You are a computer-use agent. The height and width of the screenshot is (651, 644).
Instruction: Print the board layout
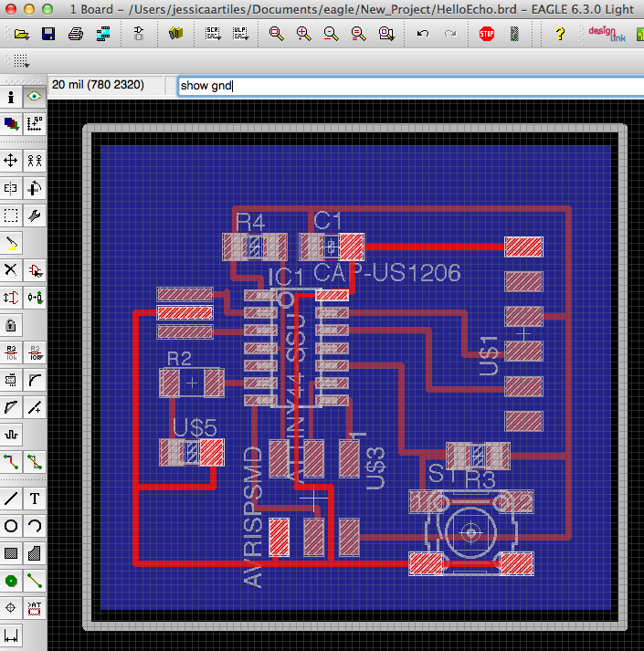pos(76,34)
